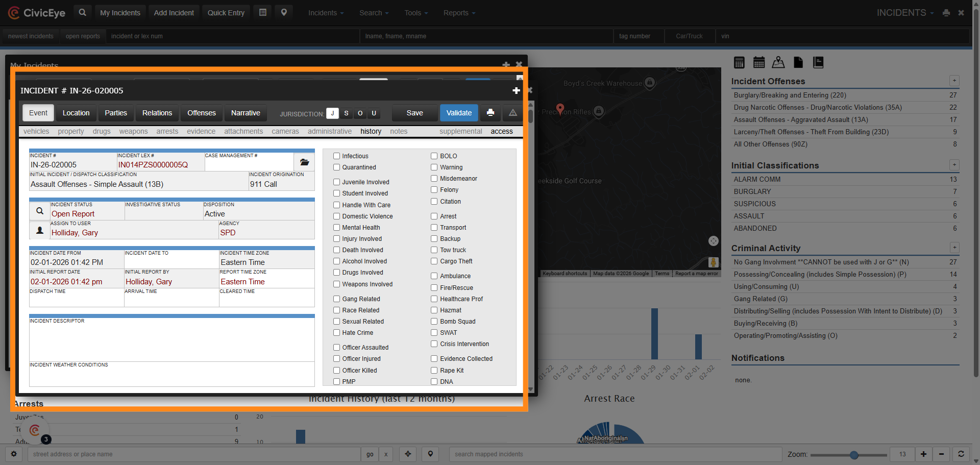Image resolution: width=980 pixels, height=465 pixels.
Task: Click incident status magnifier icon
Action: tap(40, 211)
